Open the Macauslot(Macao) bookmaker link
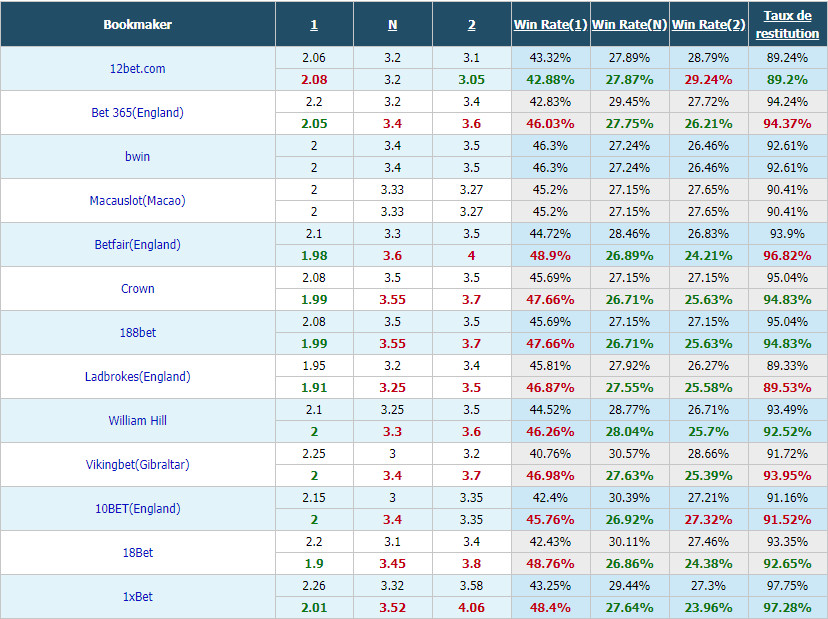This screenshot has height=619, width=828. tap(137, 201)
